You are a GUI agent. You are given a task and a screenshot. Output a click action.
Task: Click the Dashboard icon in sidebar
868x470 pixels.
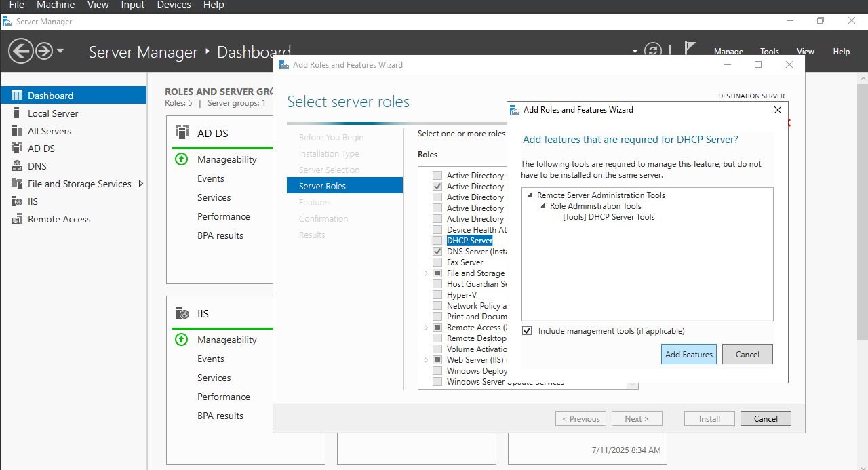pyautogui.click(x=16, y=96)
